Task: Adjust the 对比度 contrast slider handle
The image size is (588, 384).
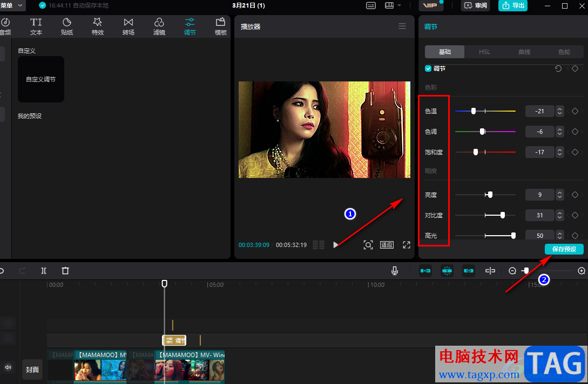Action: (x=503, y=215)
